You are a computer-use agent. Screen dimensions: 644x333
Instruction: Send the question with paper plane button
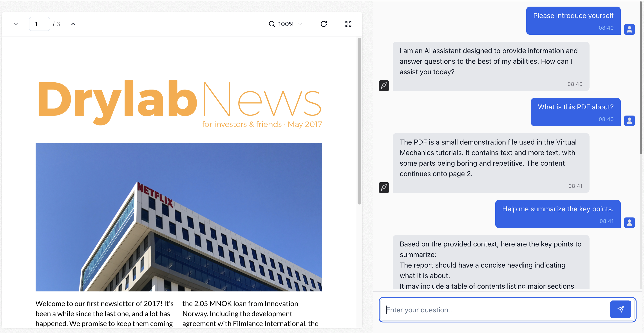coord(620,309)
